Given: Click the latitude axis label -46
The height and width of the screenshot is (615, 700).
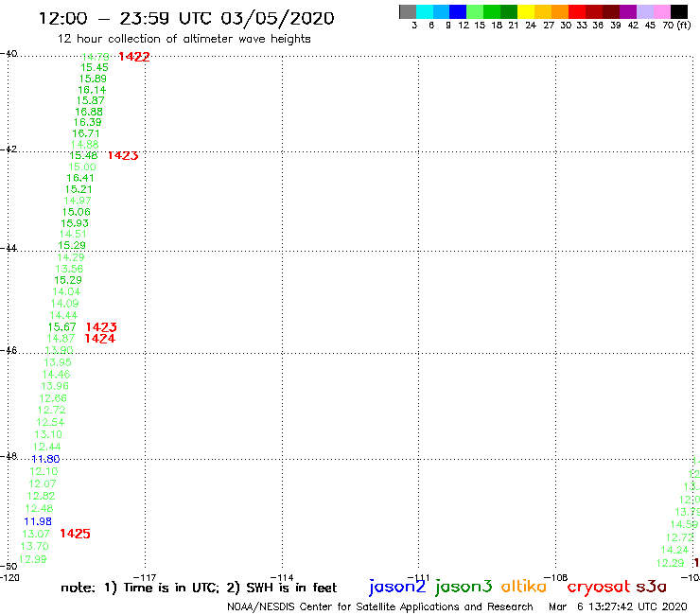Looking at the screenshot, I should (9, 350).
